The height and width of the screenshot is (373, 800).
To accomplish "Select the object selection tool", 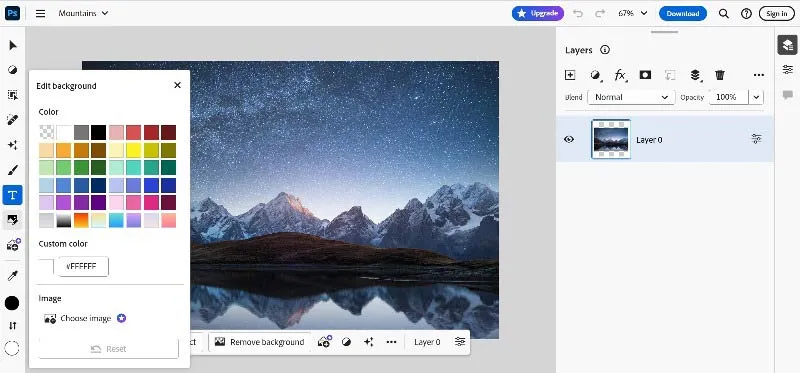I will 13,95.
